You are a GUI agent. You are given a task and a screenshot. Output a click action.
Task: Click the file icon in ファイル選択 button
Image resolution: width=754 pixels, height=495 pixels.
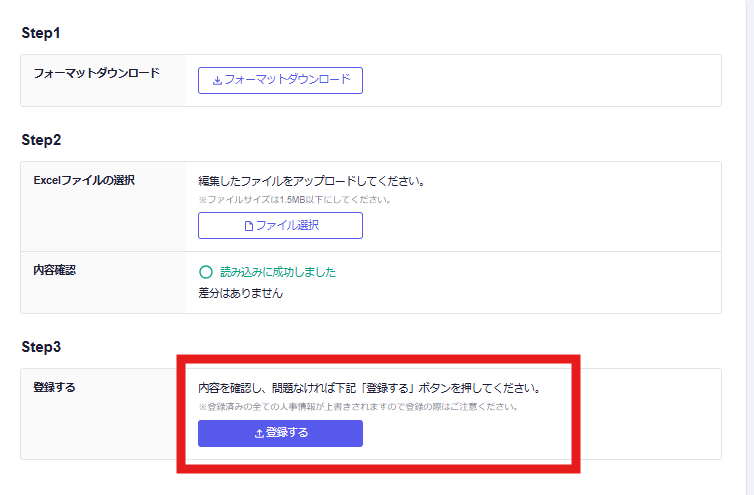(x=249, y=226)
